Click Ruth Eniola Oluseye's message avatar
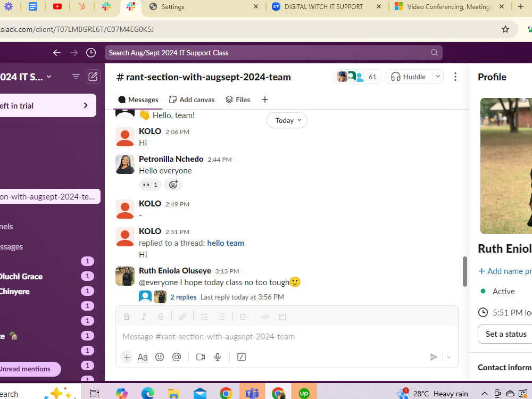532x399 pixels. click(x=125, y=276)
